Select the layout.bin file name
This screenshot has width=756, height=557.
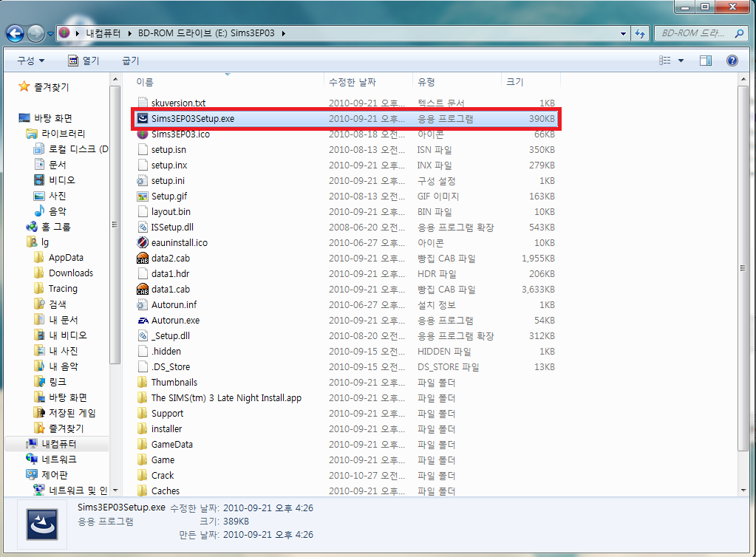coord(171,211)
